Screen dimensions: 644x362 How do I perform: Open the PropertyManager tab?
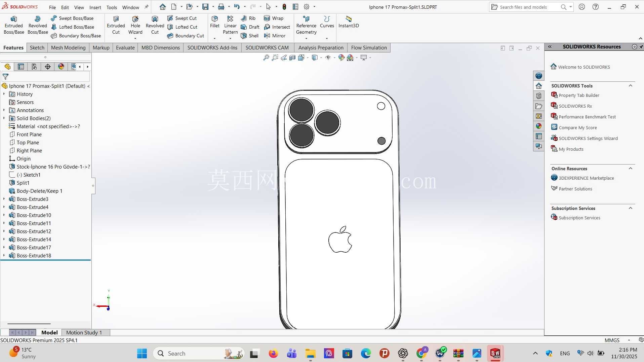point(21,67)
